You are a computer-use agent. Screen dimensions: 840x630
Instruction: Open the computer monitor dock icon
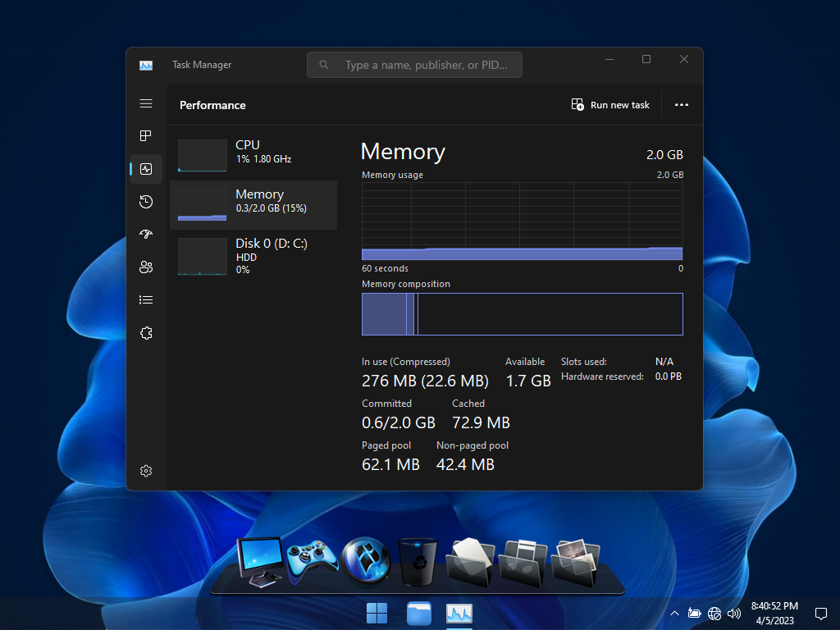[261, 561]
